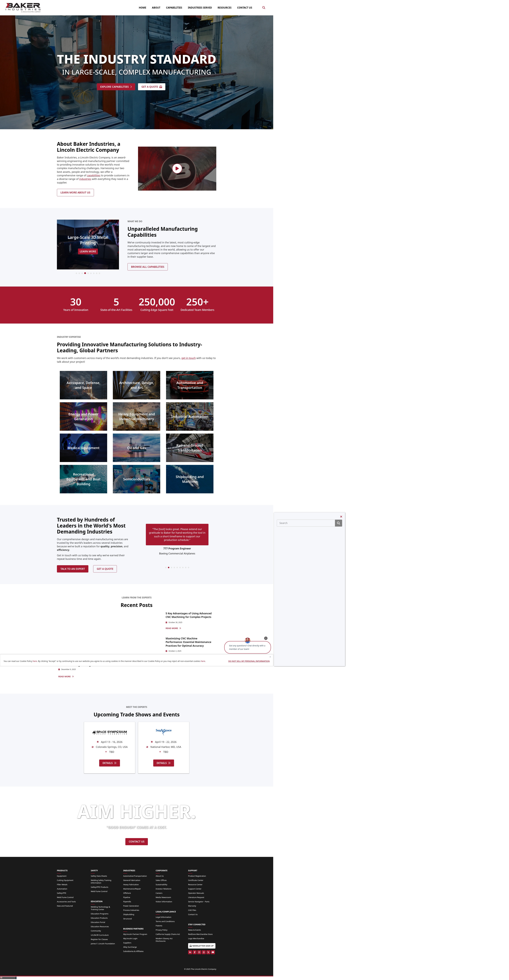Open Safety Data Sheets footer link
Image resolution: width=509 pixels, height=980 pixels.
coord(99,876)
